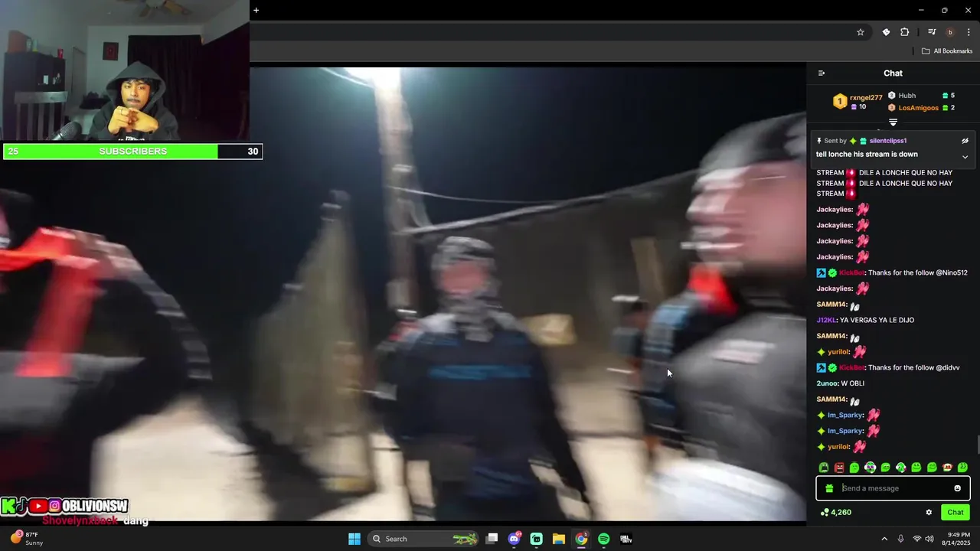Click the subscribers goal progress bar
The width and height of the screenshot is (980, 551).
point(132,152)
